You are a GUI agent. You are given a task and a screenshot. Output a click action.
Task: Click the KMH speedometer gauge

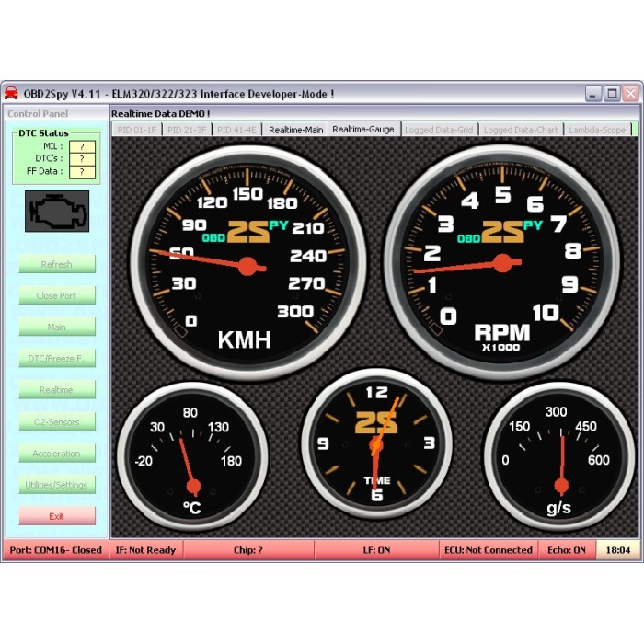[x=247, y=264]
